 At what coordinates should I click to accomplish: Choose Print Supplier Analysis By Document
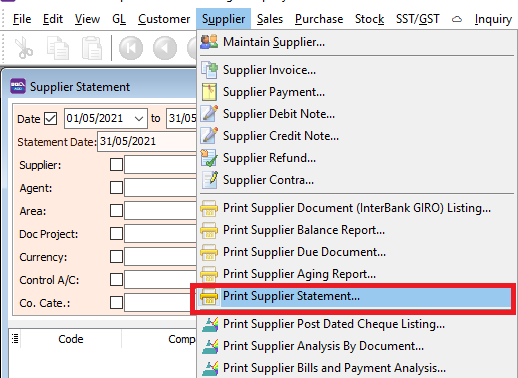click(x=356, y=346)
